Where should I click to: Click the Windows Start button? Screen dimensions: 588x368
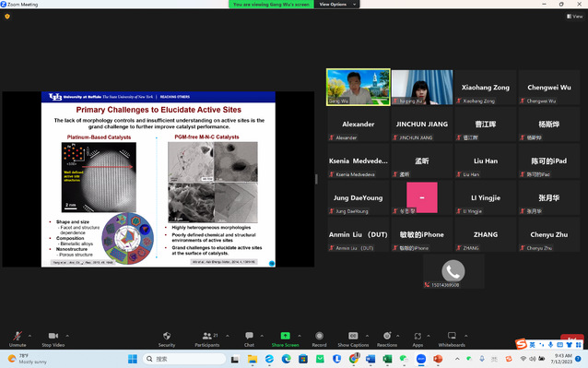coord(133,359)
